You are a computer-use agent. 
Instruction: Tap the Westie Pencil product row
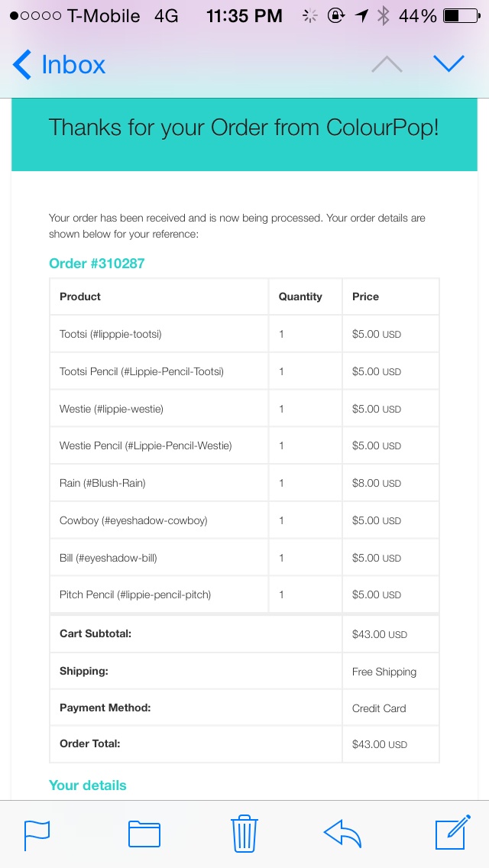(x=244, y=445)
